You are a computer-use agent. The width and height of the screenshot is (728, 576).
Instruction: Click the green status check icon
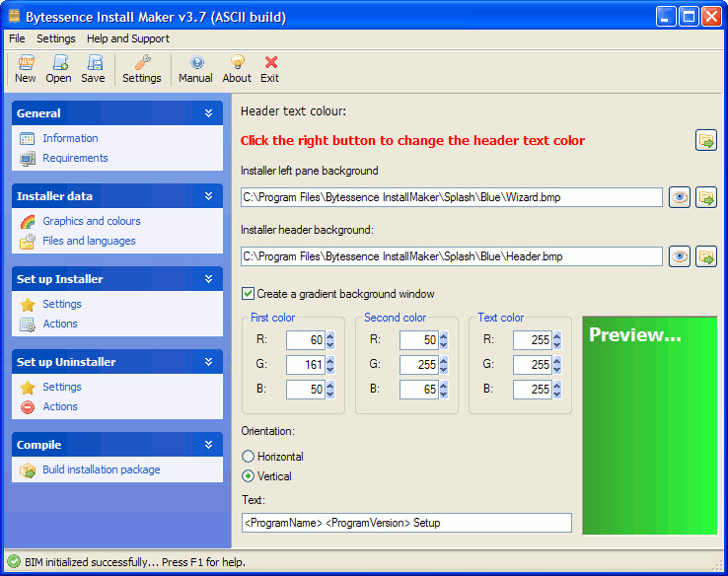[14, 561]
